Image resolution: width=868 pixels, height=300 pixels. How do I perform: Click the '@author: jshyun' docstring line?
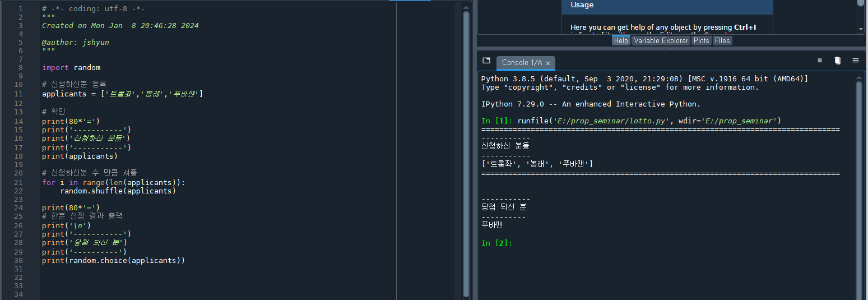(76, 42)
